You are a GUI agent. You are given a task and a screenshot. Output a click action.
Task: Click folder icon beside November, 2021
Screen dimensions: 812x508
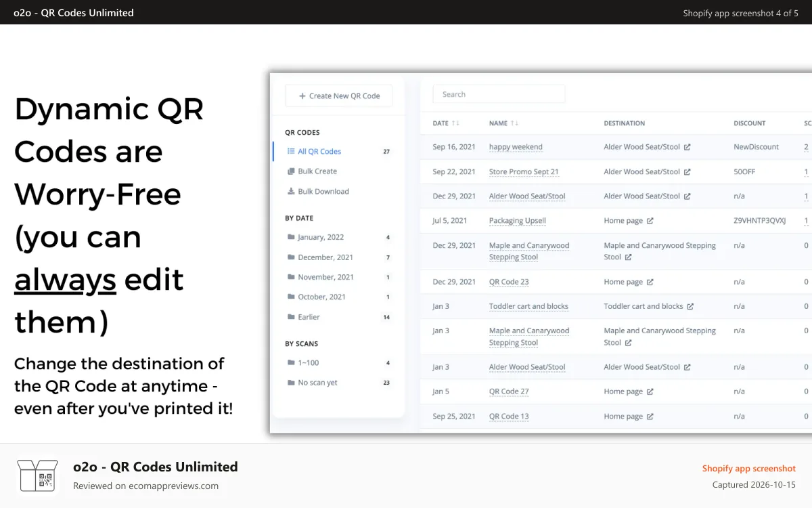(x=291, y=277)
